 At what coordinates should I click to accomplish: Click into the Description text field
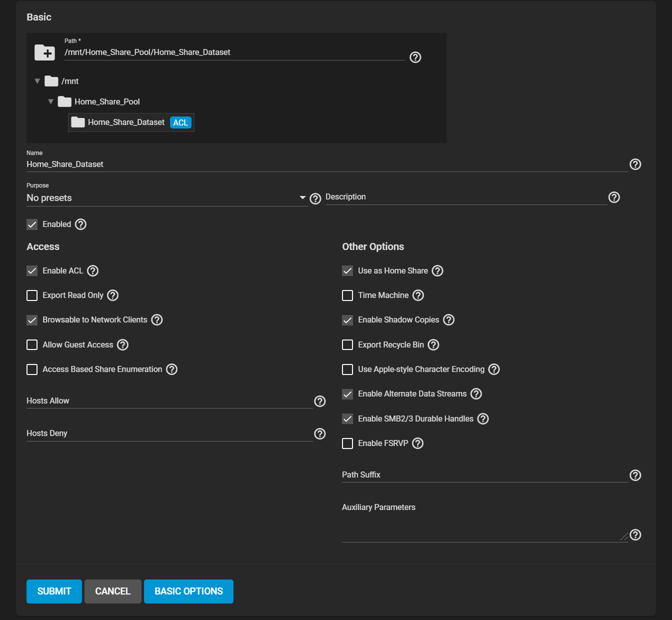click(x=465, y=197)
